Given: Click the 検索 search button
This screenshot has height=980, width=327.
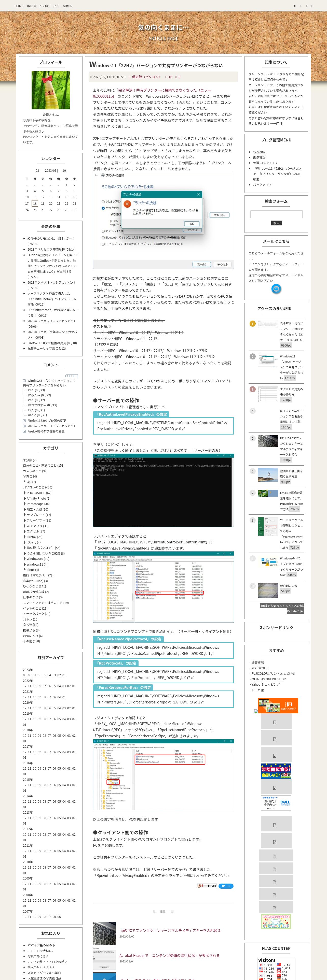Looking at the screenshot, I should pos(276,223).
